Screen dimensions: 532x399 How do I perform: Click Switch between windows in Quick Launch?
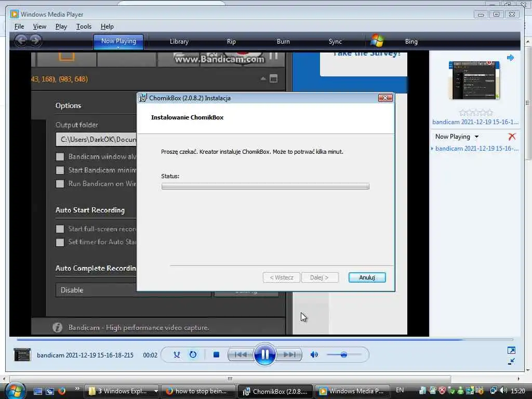click(x=50, y=391)
